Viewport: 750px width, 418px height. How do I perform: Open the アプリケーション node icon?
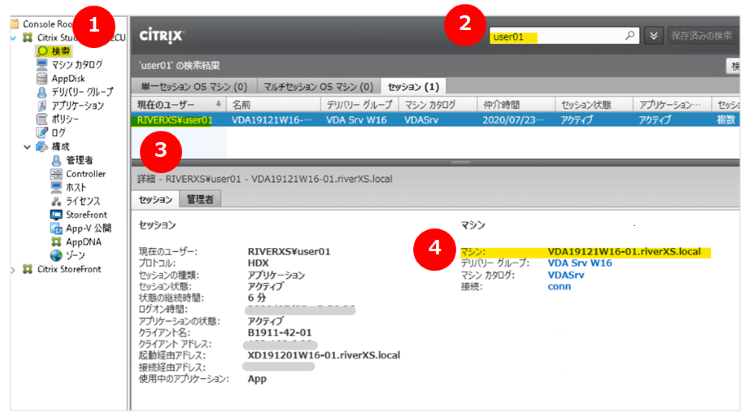tap(42, 106)
